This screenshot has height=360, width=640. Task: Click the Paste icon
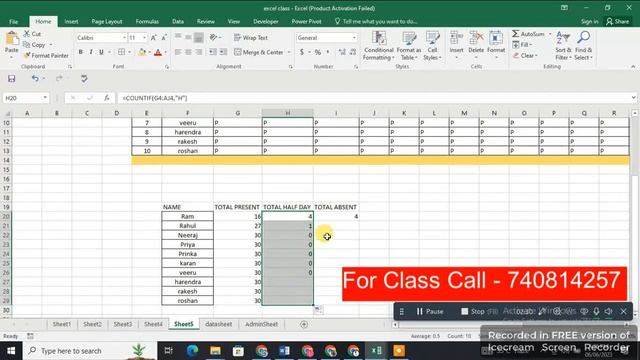(x=12, y=38)
